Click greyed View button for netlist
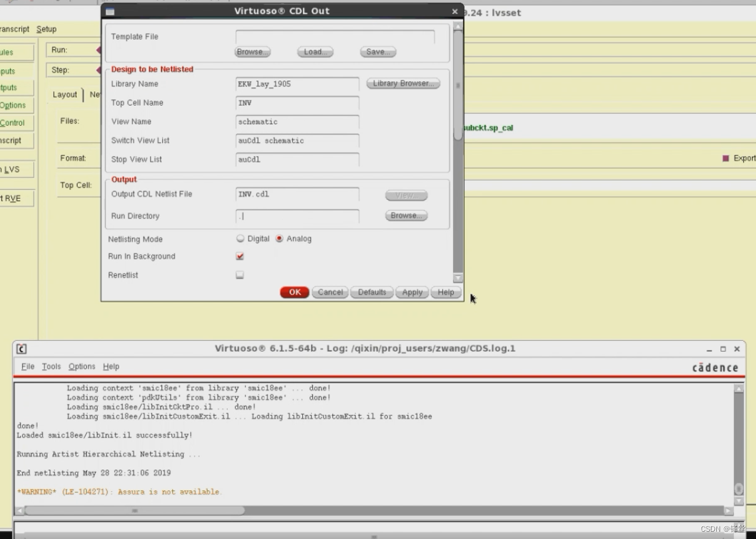The height and width of the screenshot is (539, 756). coord(406,195)
